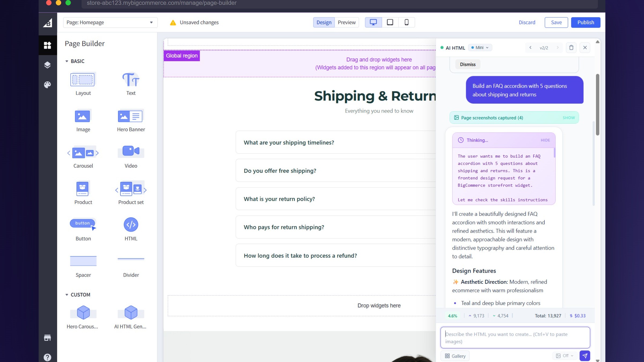Open the Gallery in the AI panel
Image resolution: width=644 pixels, height=362 pixels.
click(455, 356)
